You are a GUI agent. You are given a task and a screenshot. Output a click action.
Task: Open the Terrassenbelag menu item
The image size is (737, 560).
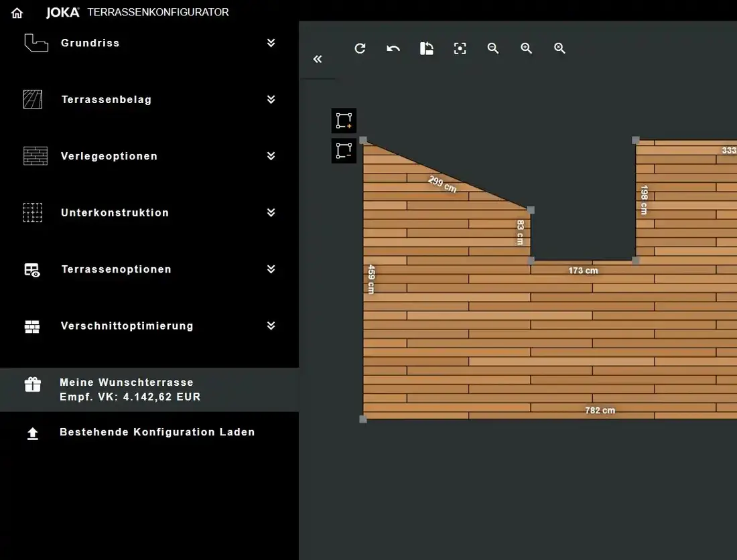click(x=107, y=100)
